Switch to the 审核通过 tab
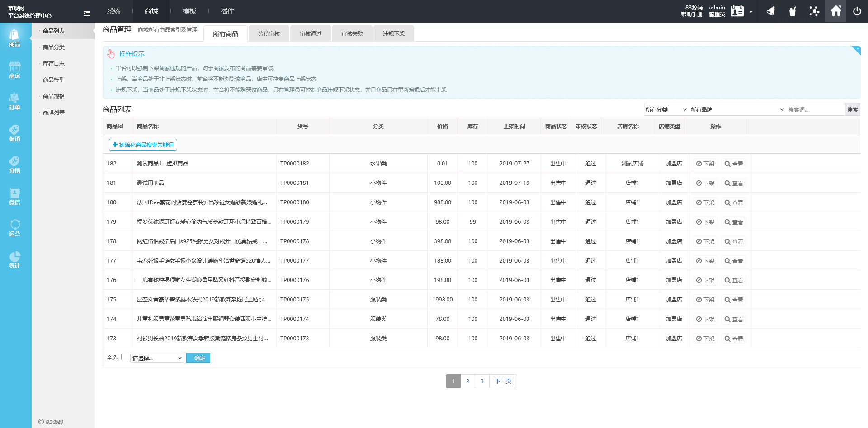868x428 pixels. (311, 34)
